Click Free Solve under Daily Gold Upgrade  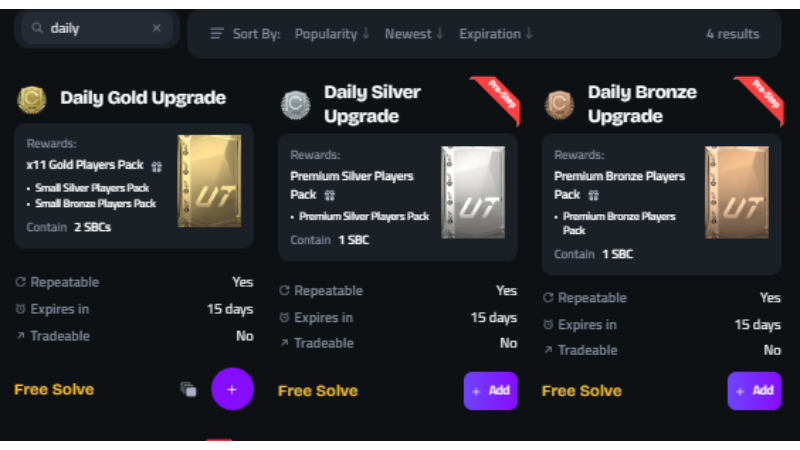pyautogui.click(x=54, y=389)
